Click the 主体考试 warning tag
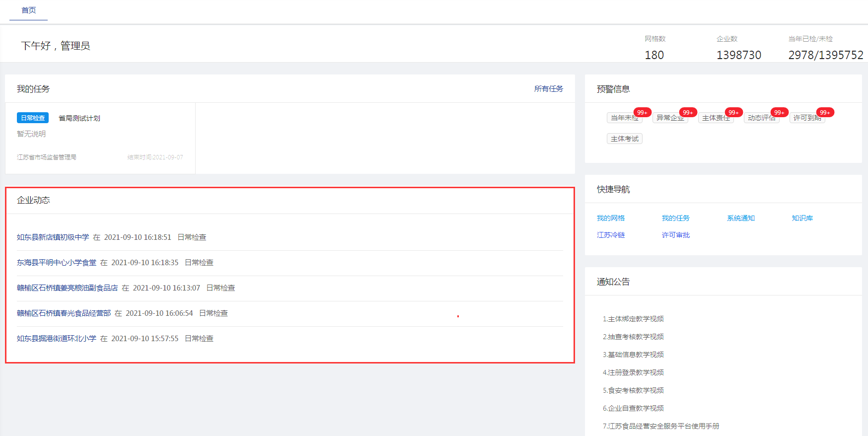 pos(624,139)
